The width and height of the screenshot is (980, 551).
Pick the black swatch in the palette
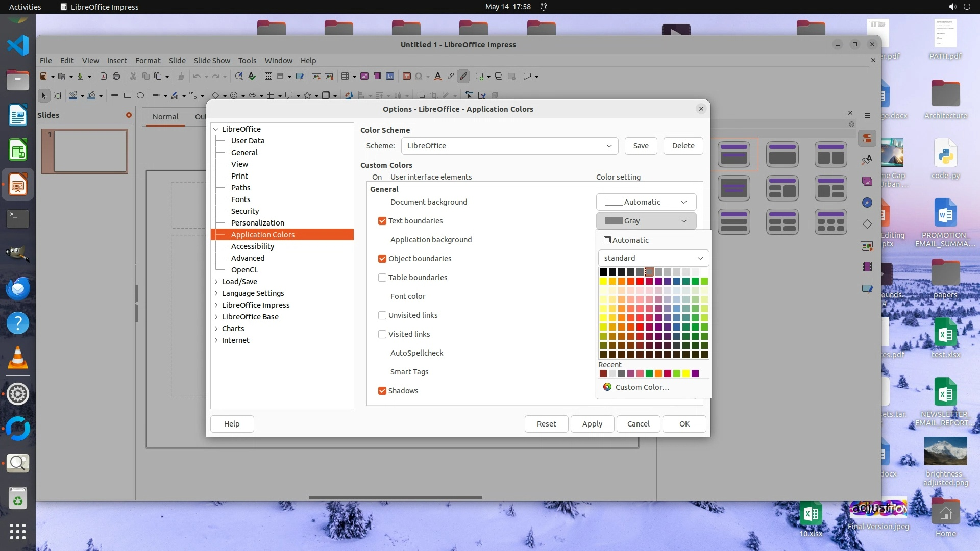603,272
